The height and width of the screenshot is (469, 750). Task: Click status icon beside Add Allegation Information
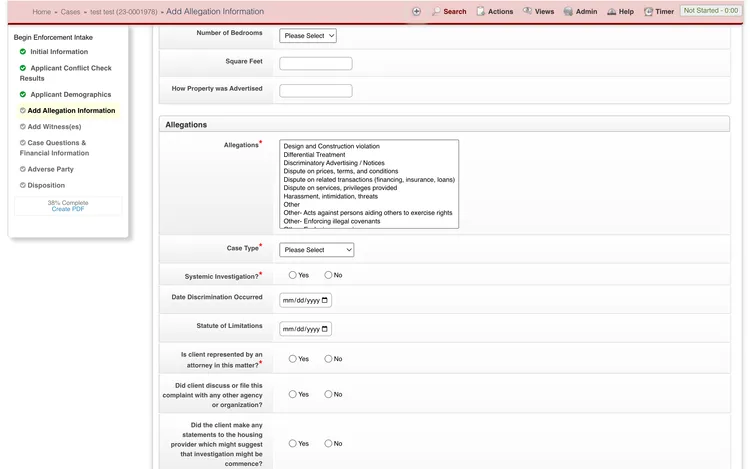[22, 110]
